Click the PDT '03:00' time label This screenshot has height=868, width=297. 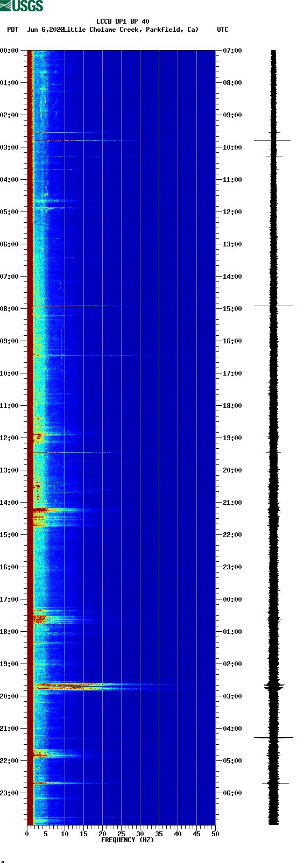[10, 147]
